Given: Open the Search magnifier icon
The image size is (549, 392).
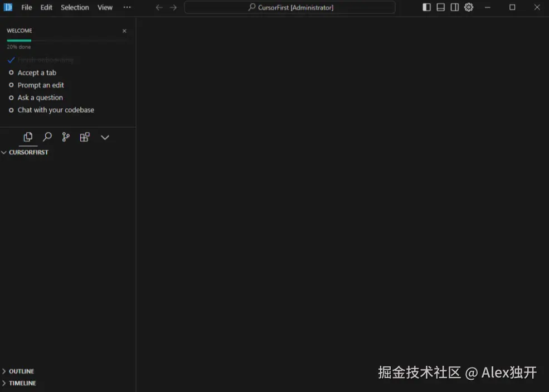Looking at the screenshot, I should [47, 137].
